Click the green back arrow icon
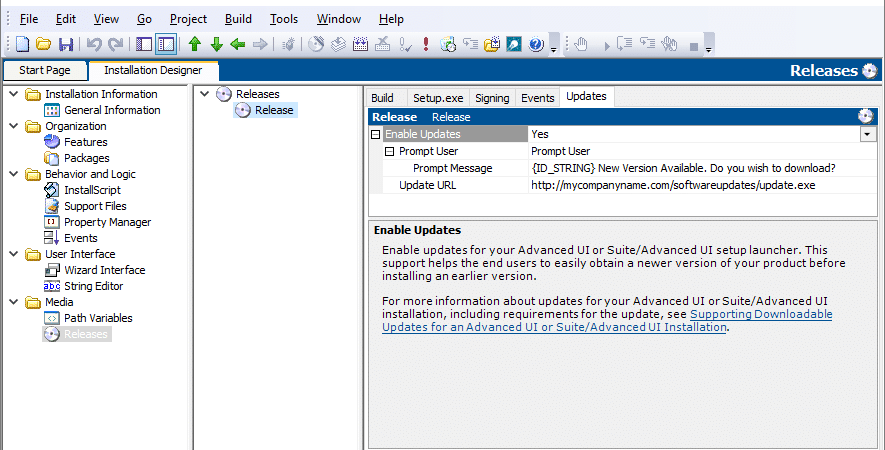The image size is (885, 450). click(x=238, y=44)
